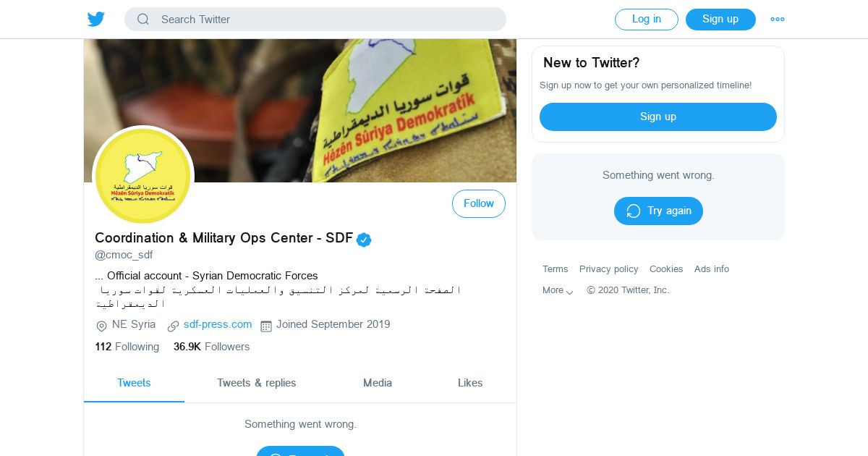
Task: Expand the More footer dropdown
Action: 558,290
